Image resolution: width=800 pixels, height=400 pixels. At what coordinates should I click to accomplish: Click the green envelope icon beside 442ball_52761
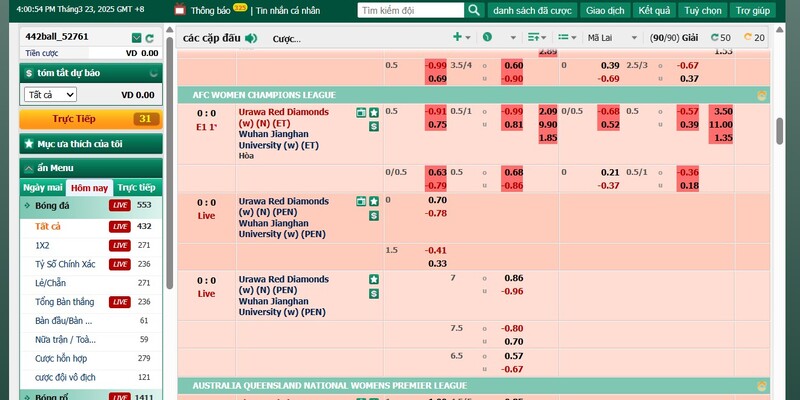[x=136, y=38]
